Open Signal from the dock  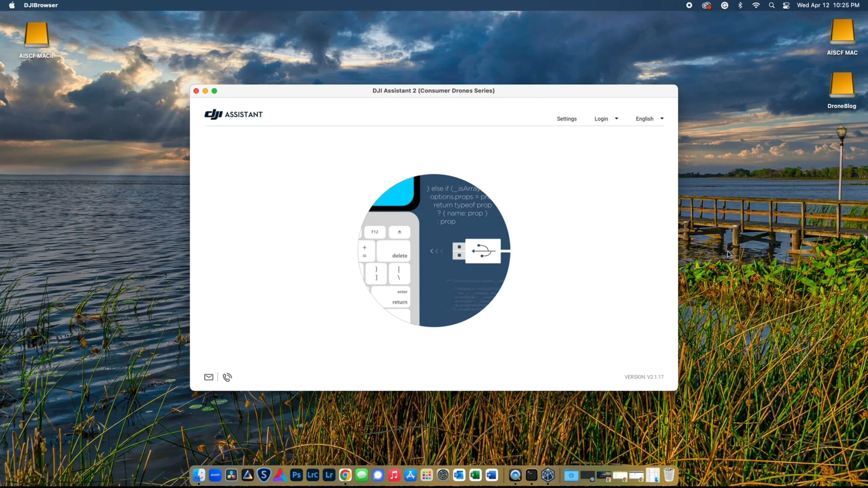(378, 475)
